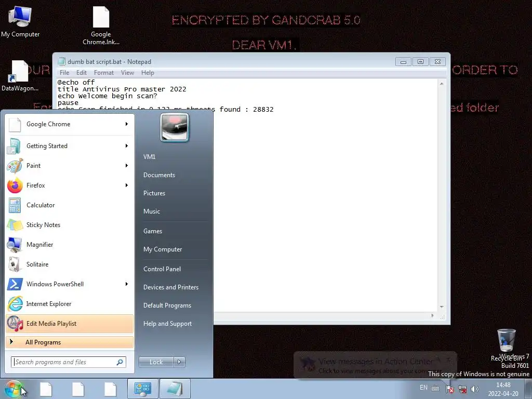Click the Show desktop strip

[528, 389]
